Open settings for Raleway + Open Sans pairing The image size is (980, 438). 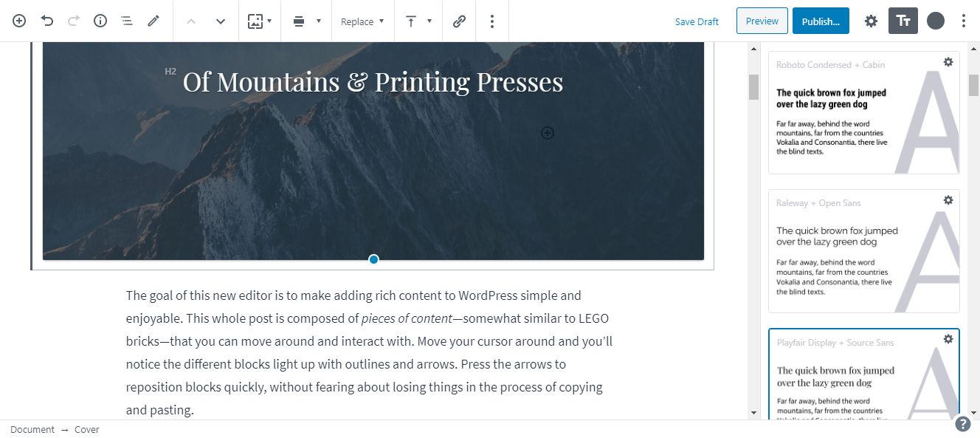pyautogui.click(x=948, y=199)
